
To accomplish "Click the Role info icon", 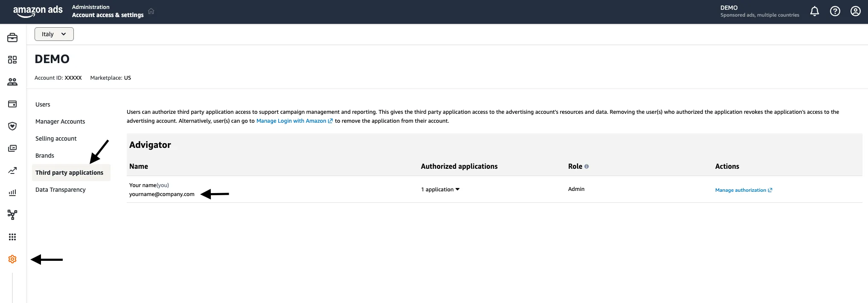I will [586, 167].
